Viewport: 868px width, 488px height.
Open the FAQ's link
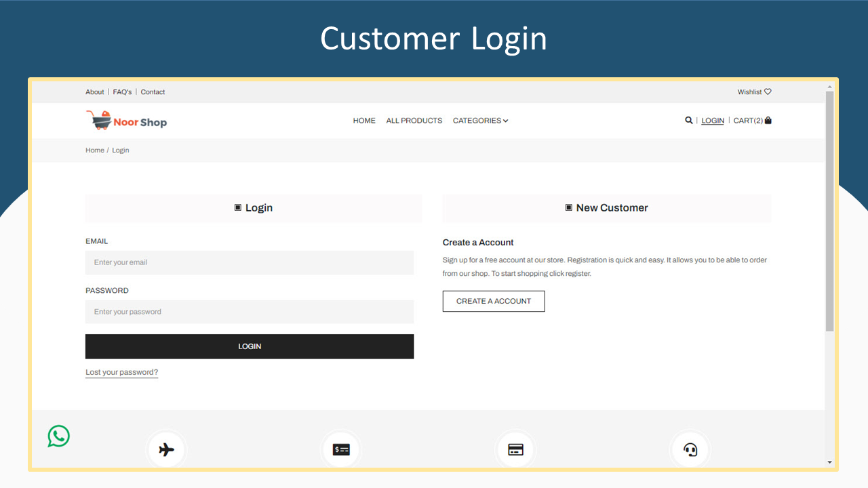(122, 92)
